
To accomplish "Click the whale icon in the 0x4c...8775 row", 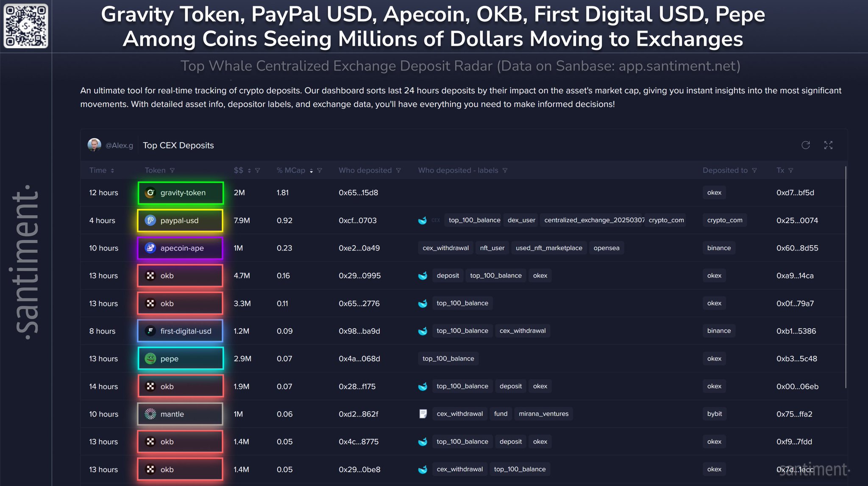I will pyautogui.click(x=423, y=442).
